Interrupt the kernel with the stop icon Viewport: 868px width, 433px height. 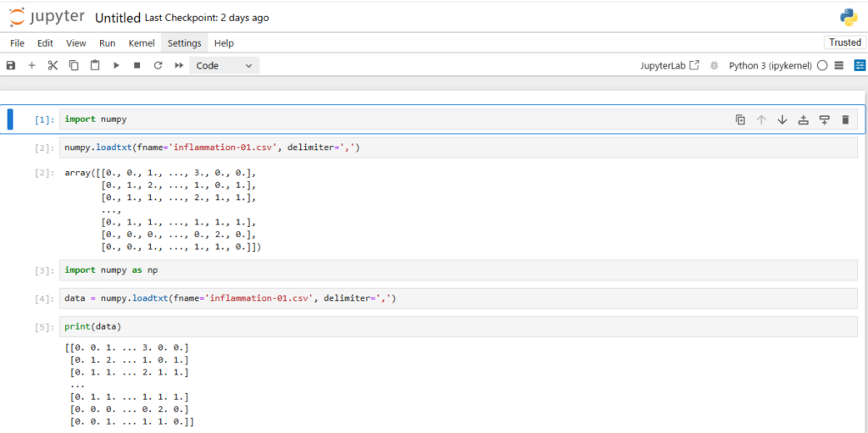[x=136, y=65]
